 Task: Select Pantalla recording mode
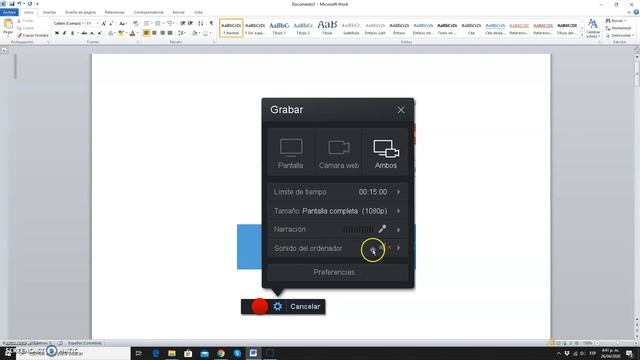291,152
